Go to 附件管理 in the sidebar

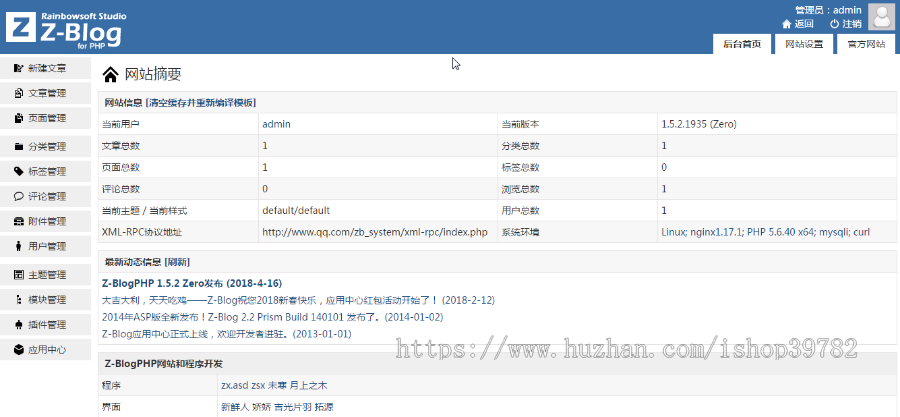tap(45, 221)
